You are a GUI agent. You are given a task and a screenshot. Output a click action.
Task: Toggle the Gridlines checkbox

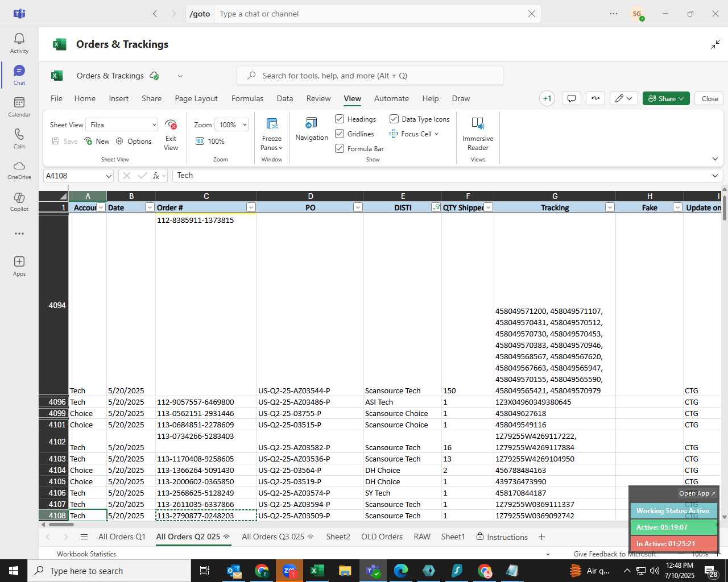(x=340, y=134)
